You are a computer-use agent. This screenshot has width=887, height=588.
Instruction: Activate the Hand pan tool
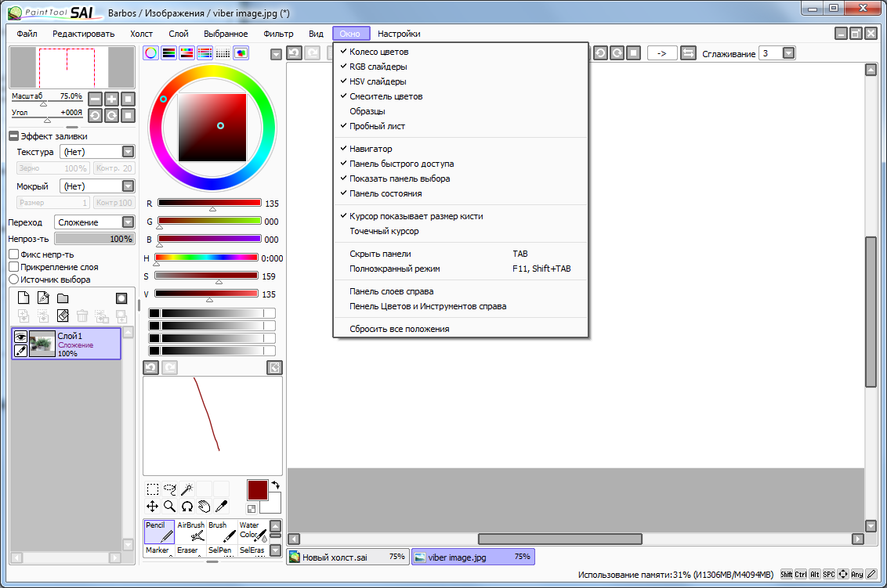pos(205,507)
